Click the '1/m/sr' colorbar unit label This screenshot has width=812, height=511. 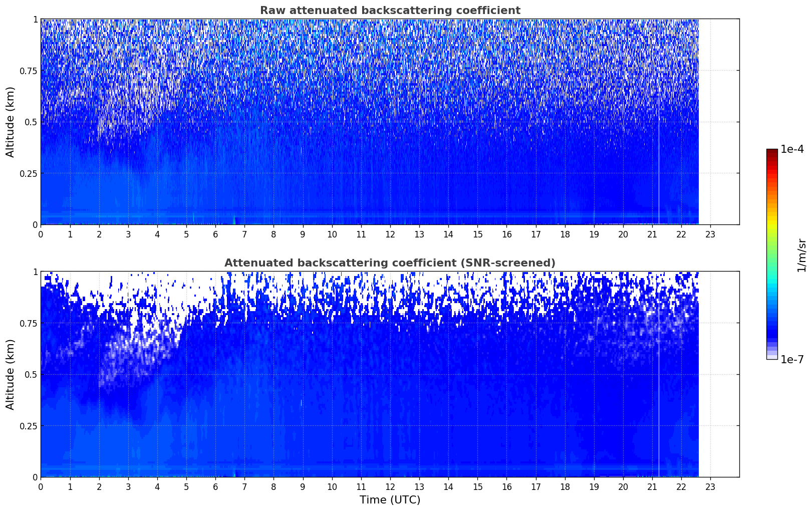pyautogui.click(x=801, y=255)
